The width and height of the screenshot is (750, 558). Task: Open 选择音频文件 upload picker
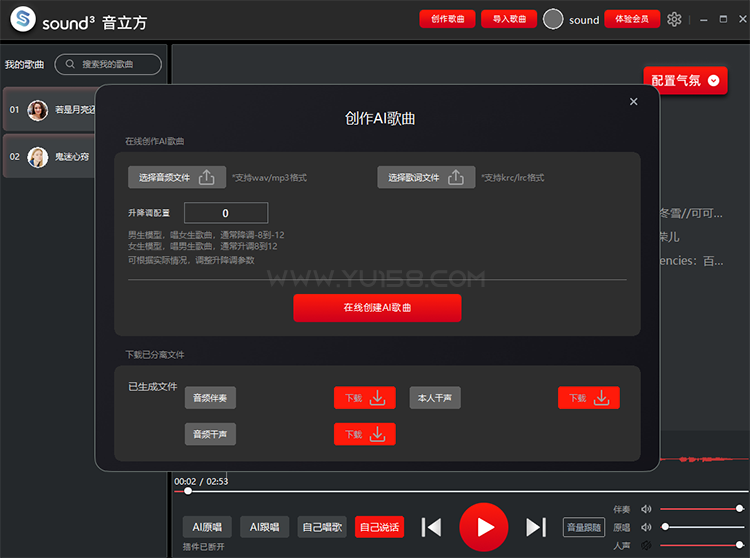[177, 177]
